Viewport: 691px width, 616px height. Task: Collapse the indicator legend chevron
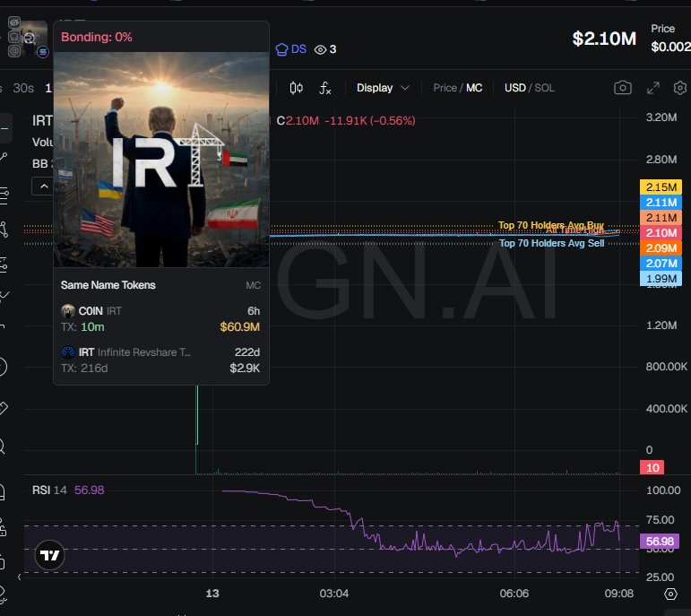pyautogui.click(x=42, y=186)
